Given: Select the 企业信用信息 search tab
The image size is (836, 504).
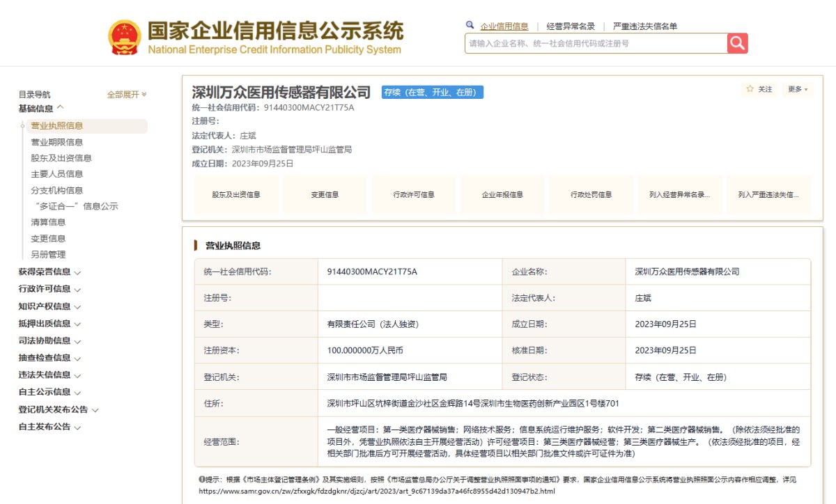Looking at the screenshot, I should (x=504, y=26).
